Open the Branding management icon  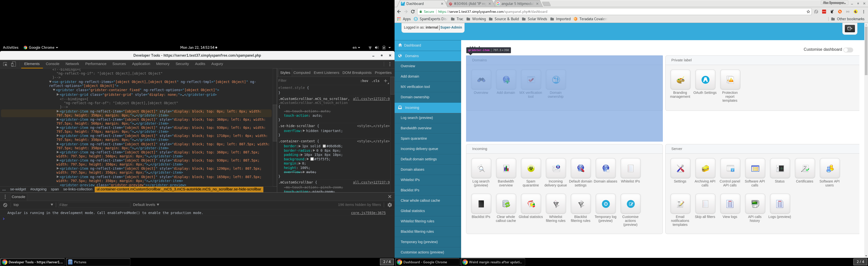680,80
